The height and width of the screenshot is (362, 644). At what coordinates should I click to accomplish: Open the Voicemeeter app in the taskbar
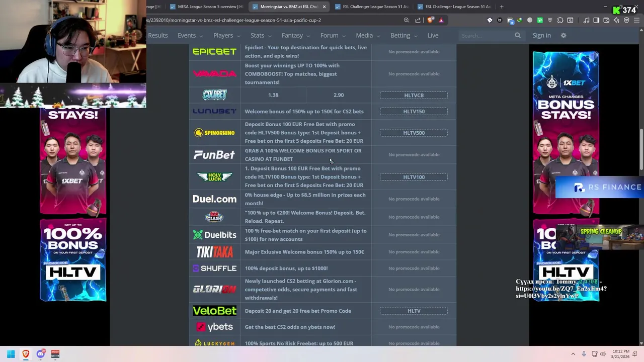tap(55, 354)
